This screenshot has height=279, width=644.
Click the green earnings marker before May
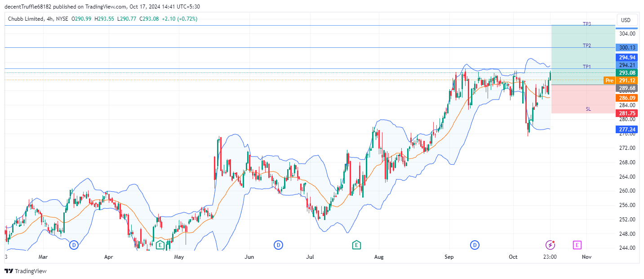point(160,245)
